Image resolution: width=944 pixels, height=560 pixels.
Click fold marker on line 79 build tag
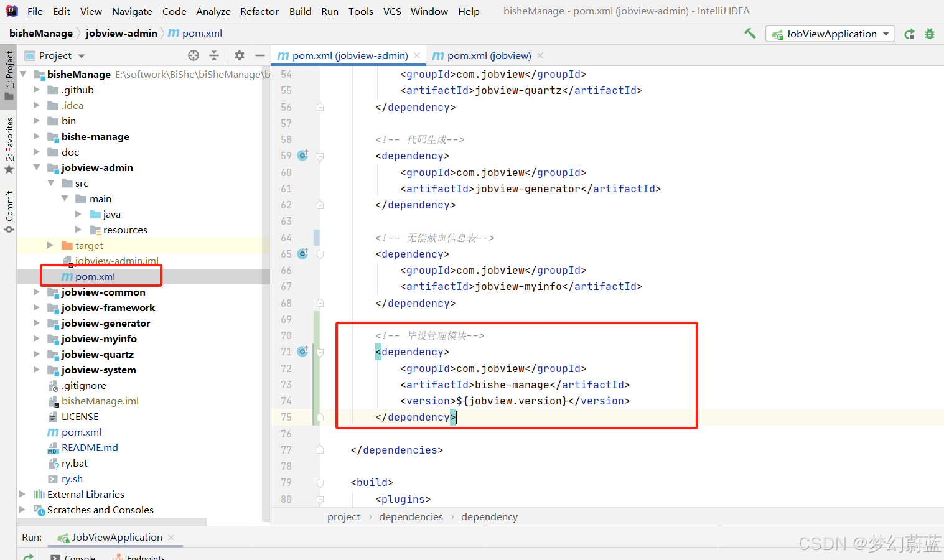(320, 482)
